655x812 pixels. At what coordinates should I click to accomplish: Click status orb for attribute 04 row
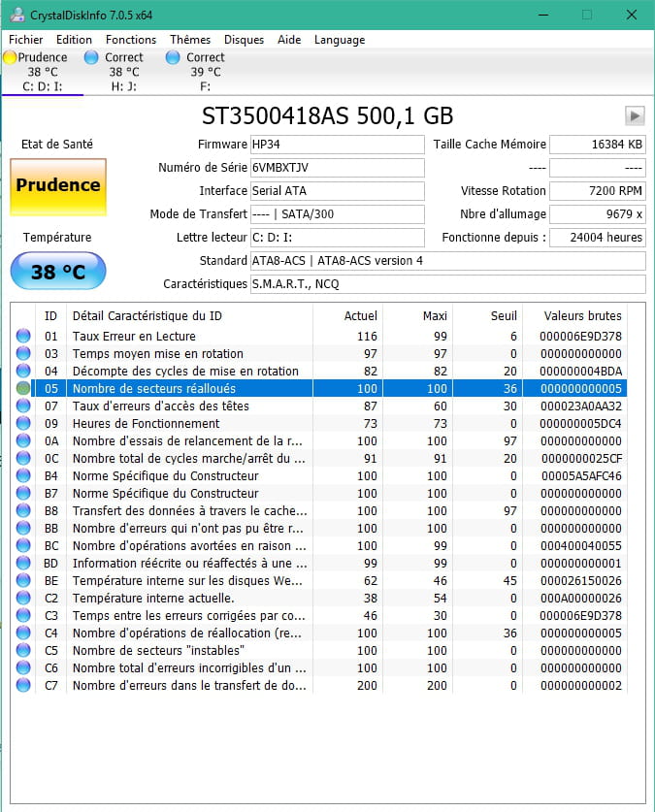pos(23,371)
